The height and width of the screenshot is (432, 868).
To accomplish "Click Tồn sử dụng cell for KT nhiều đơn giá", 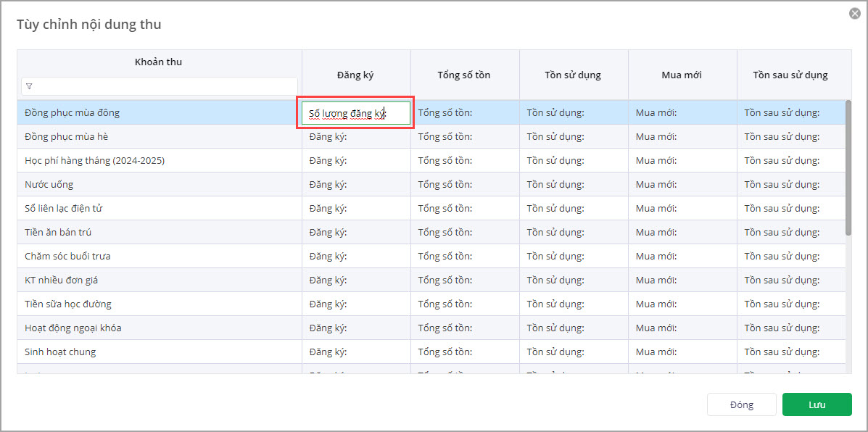I will click(574, 281).
